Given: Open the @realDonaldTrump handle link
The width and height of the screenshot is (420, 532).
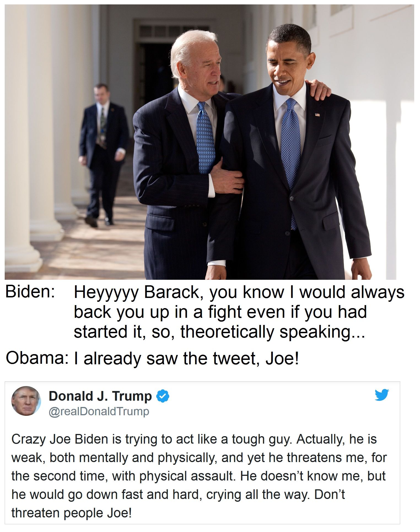Looking at the screenshot, I should [x=99, y=411].
